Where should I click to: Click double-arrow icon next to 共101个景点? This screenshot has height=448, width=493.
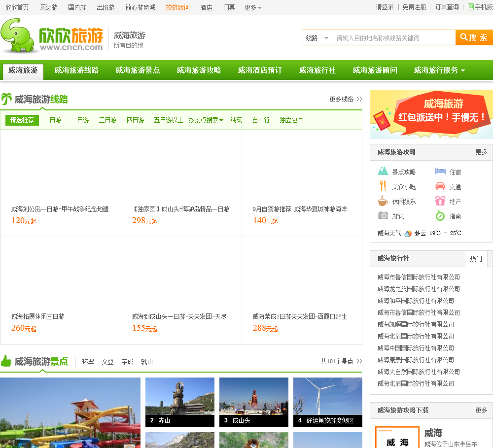coord(359,361)
